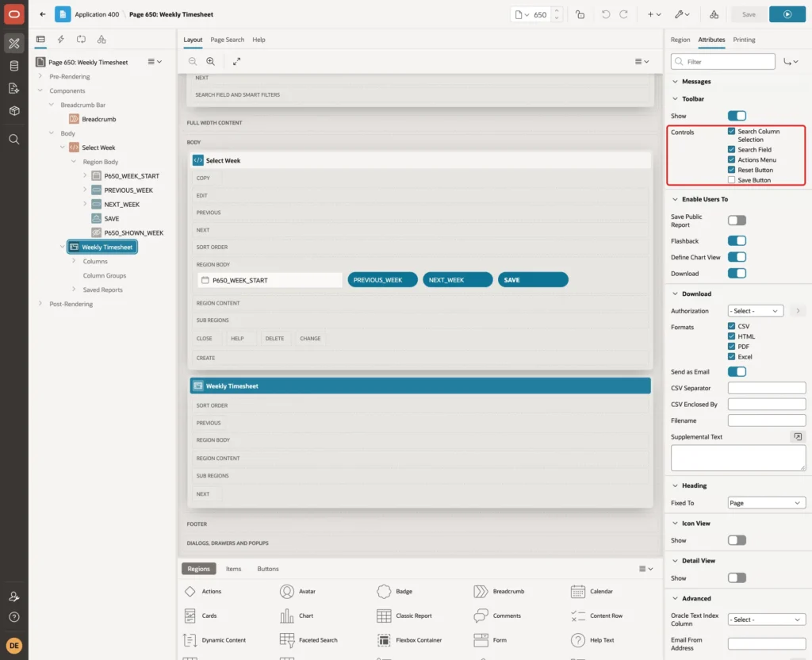Click the page lock icon in toolbar
Image resolution: width=812 pixels, height=660 pixels.
(x=580, y=14)
